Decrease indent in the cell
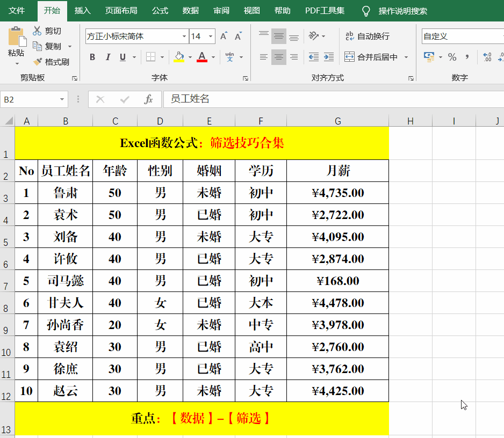 click(314, 57)
